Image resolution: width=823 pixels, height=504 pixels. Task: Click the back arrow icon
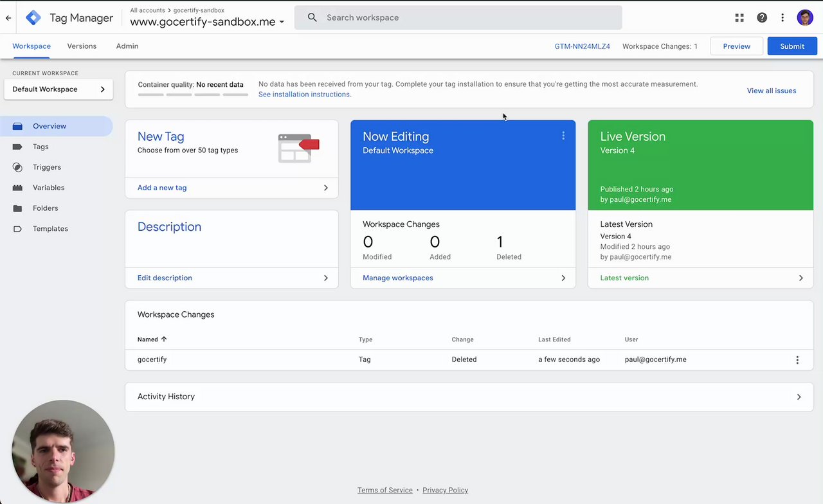coord(8,18)
